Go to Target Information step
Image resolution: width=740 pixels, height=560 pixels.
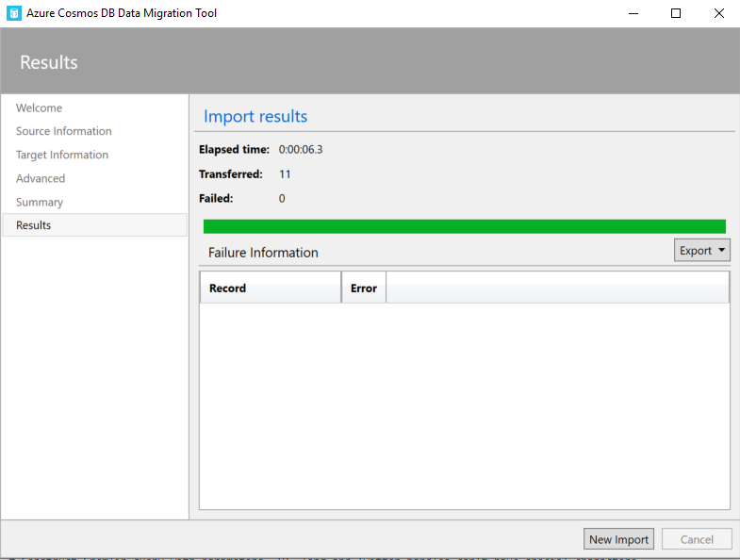pos(62,155)
